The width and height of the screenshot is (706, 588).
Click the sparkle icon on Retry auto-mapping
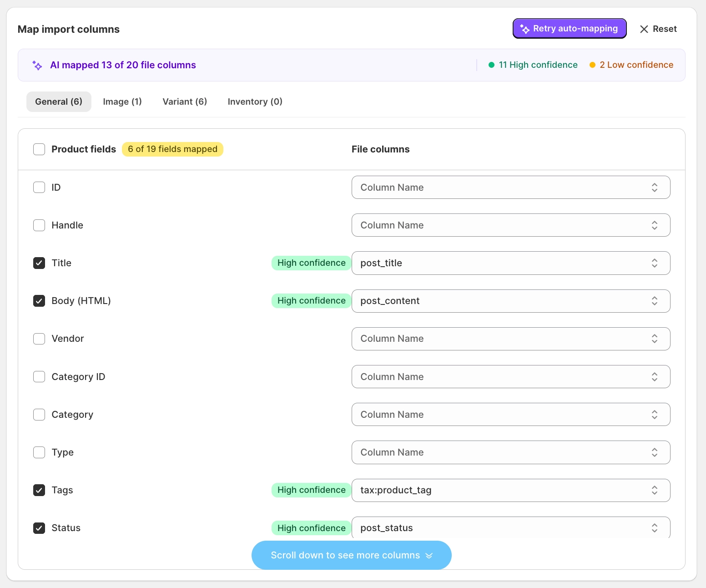click(x=524, y=29)
